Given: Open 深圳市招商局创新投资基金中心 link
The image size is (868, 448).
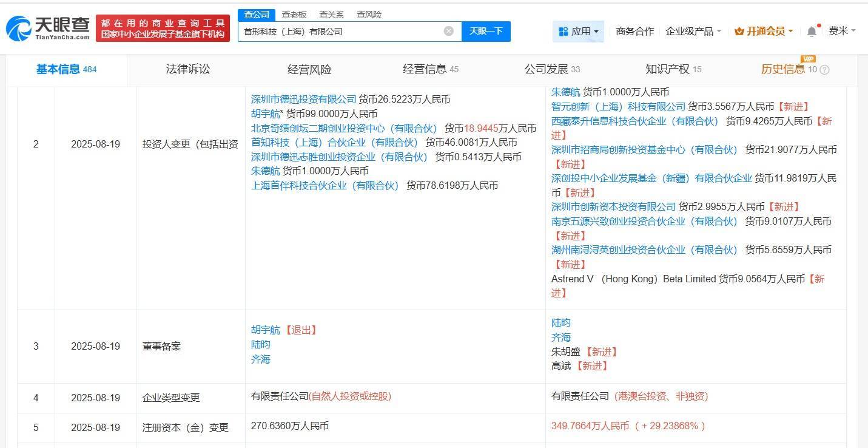Looking at the screenshot, I should coord(645,150).
